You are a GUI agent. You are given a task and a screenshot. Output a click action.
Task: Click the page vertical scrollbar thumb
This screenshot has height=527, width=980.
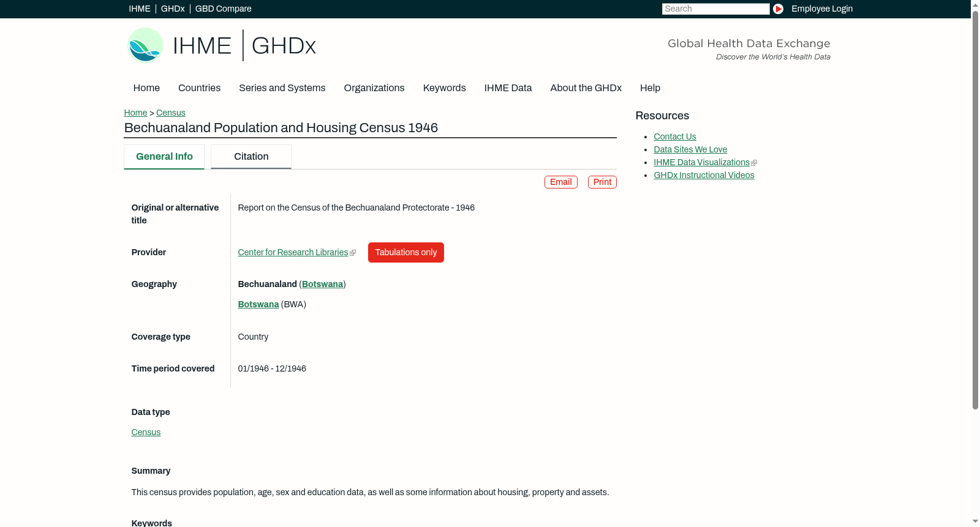(975, 210)
